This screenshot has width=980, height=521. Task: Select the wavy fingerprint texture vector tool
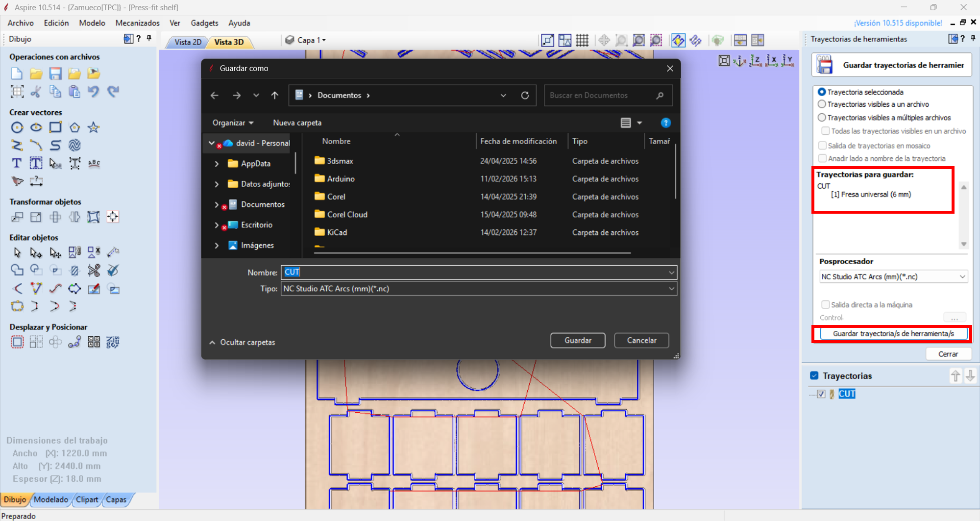[x=74, y=146]
